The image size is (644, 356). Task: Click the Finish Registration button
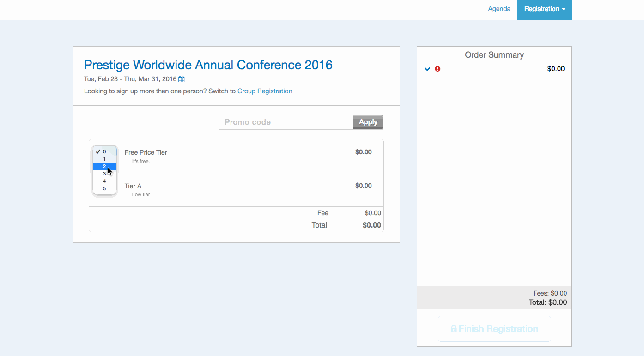click(494, 329)
